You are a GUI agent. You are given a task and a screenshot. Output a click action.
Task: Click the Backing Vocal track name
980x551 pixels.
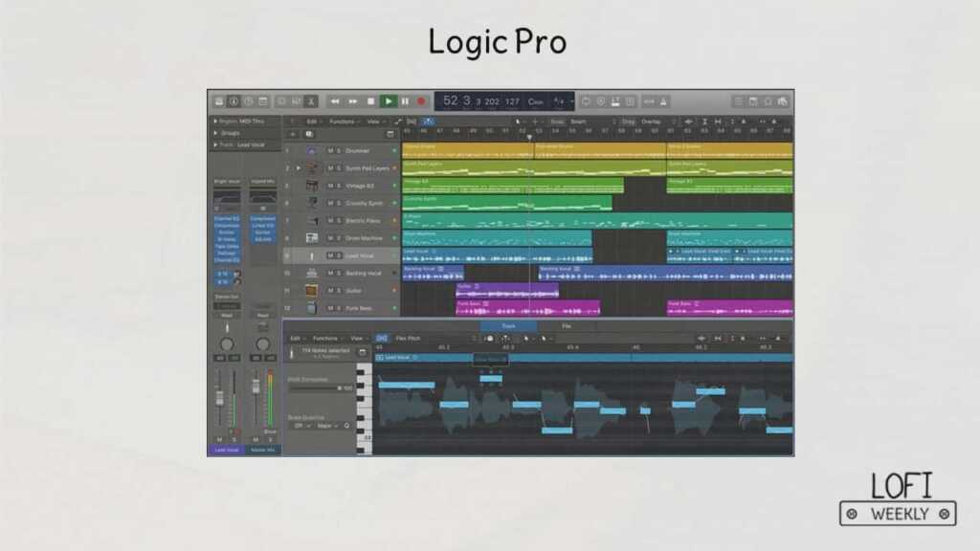point(363,274)
